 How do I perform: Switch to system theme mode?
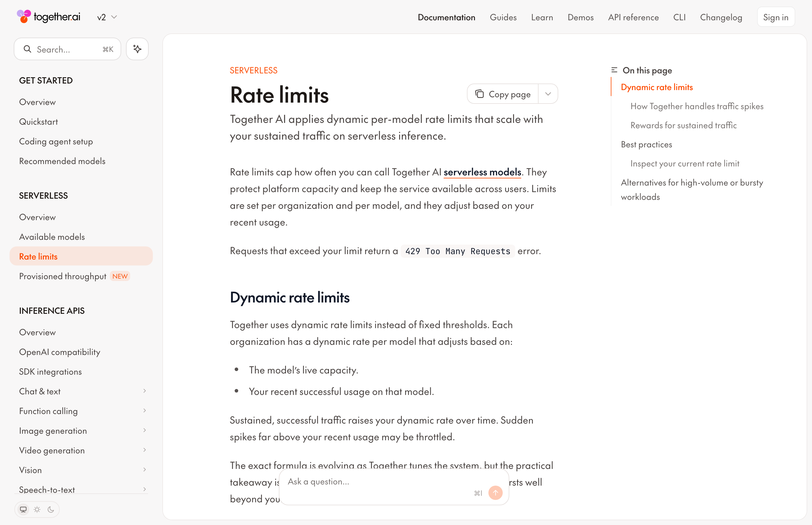23,509
